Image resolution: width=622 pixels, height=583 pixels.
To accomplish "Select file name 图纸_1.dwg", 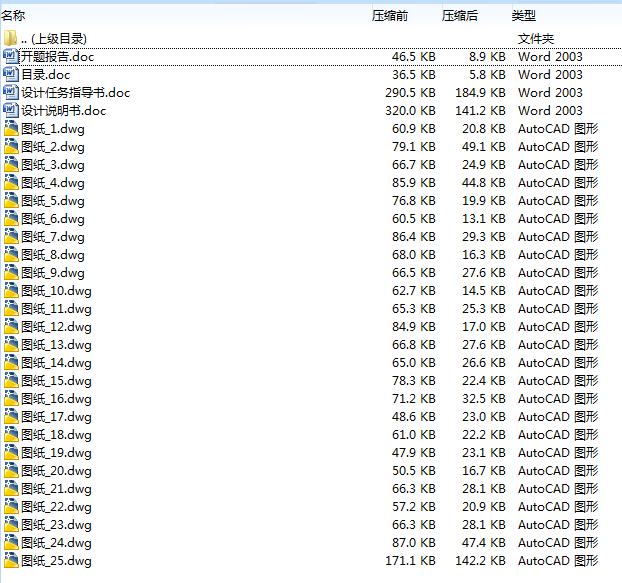I will pyautogui.click(x=53, y=129).
